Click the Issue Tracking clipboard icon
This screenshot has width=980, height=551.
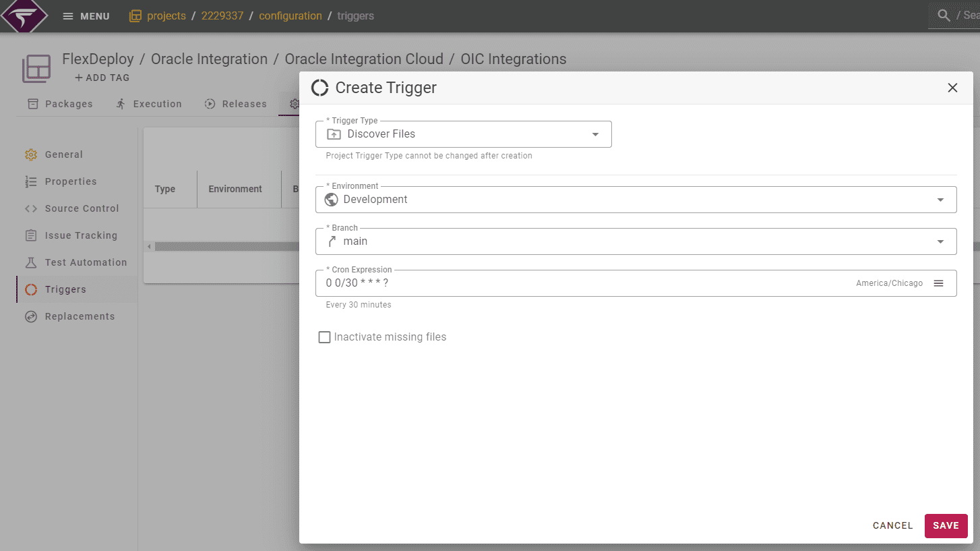[31, 235]
